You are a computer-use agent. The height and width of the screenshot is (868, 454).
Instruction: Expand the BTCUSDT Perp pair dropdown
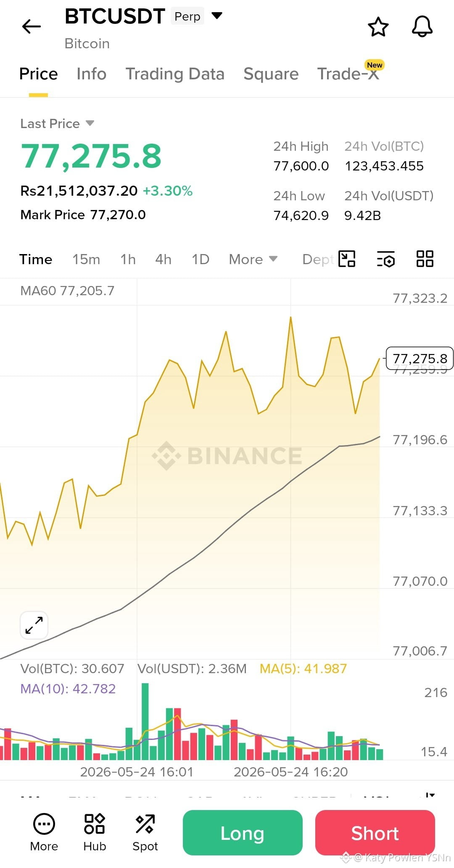click(216, 16)
